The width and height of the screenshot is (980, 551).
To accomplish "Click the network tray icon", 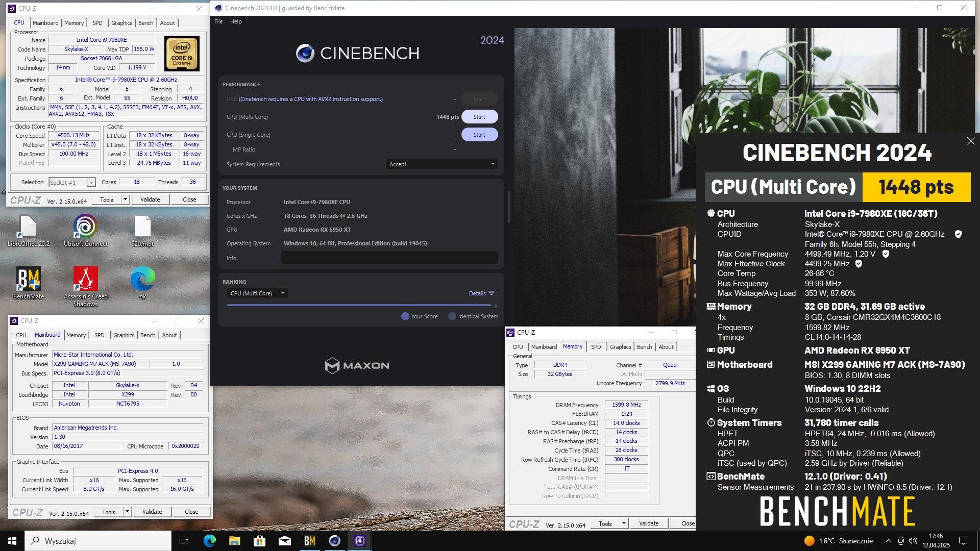I will pos(901,541).
